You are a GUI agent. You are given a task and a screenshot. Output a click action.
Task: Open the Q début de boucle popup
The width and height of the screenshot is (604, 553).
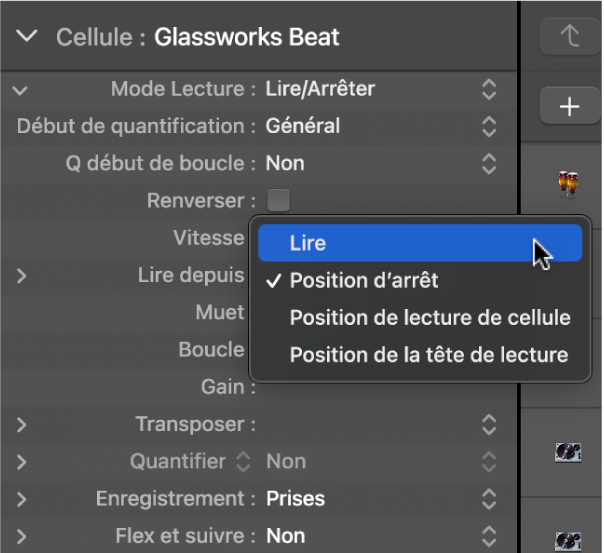coord(381,164)
